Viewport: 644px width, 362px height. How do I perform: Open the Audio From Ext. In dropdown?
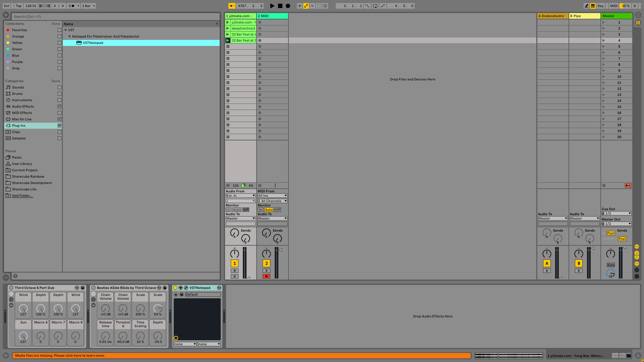(240, 196)
